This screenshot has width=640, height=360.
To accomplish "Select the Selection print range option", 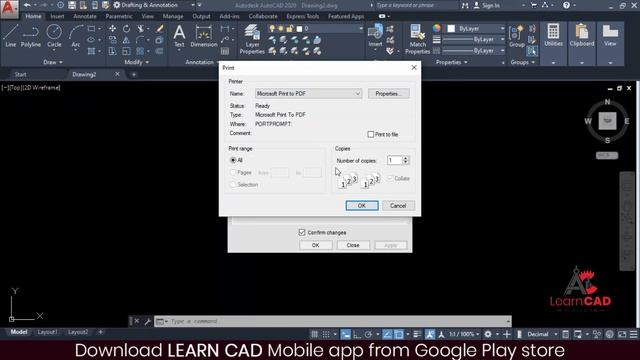I will tap(233, 185).
